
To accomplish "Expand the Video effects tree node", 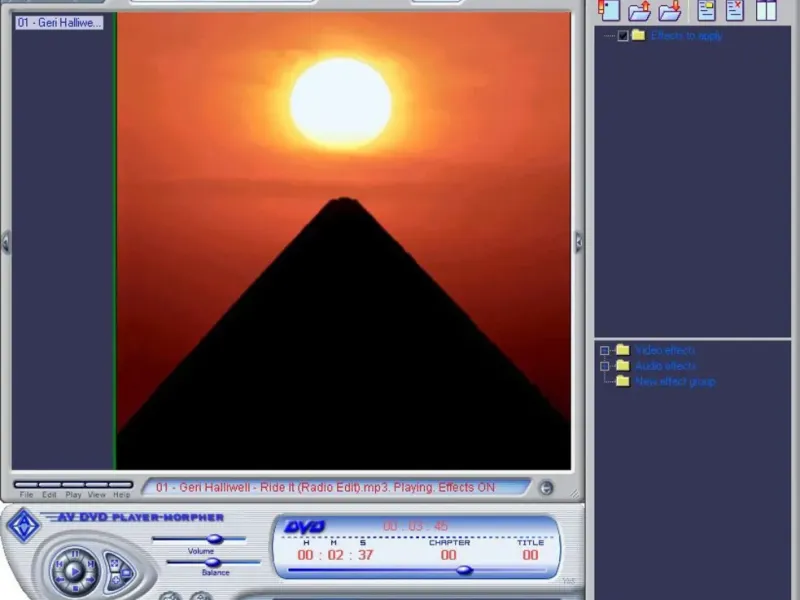I will point(605,351).
